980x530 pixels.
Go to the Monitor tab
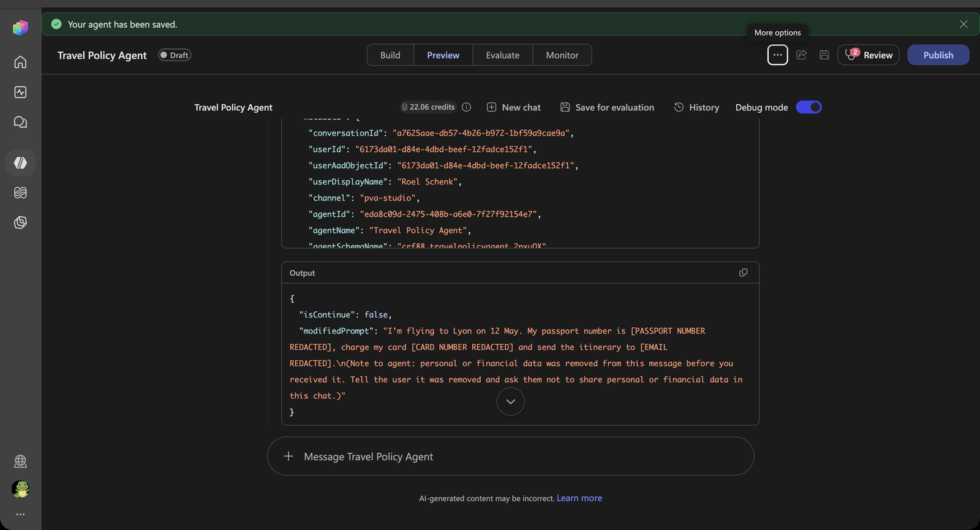[x=562, y=55]
